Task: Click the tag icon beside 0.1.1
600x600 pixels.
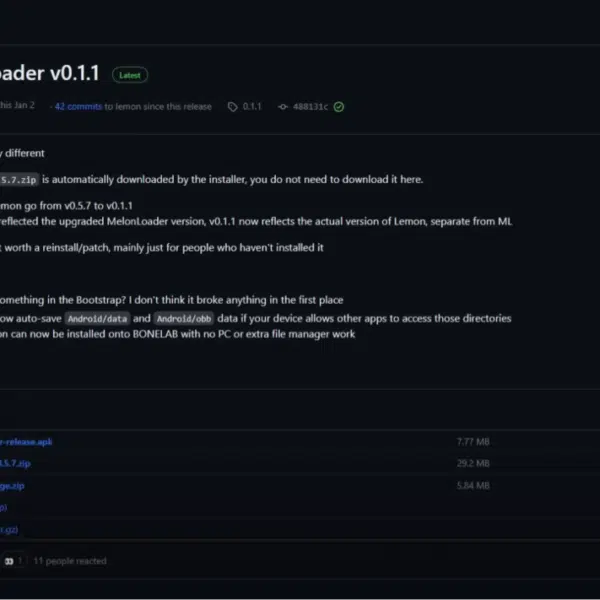Action: coord(232,107)
